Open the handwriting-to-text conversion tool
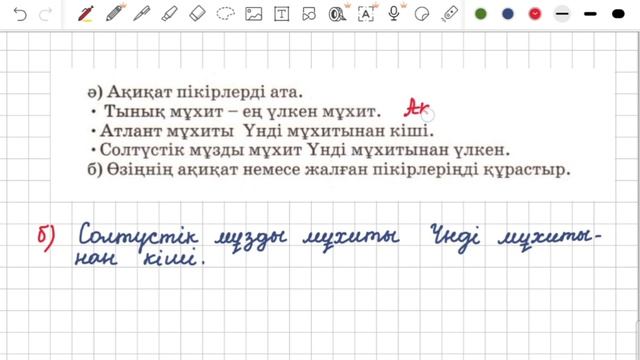Screen dimensions: 640x360 366,14
